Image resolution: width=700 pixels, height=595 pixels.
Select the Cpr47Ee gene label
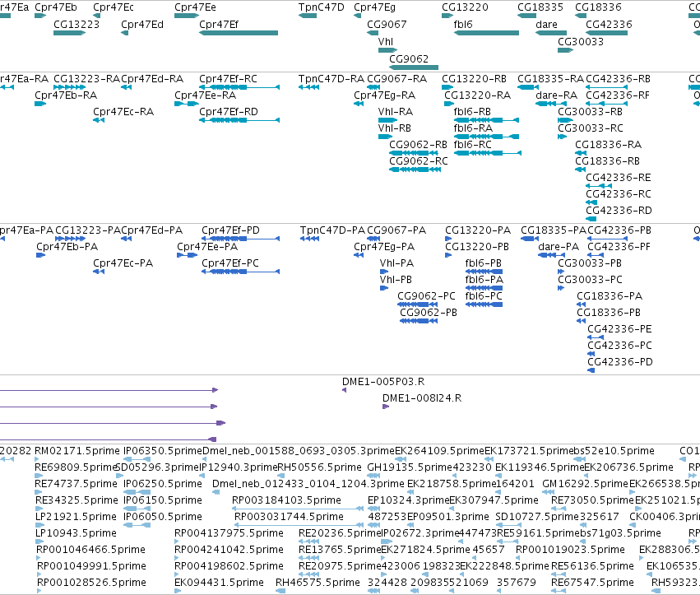[196, 7]
